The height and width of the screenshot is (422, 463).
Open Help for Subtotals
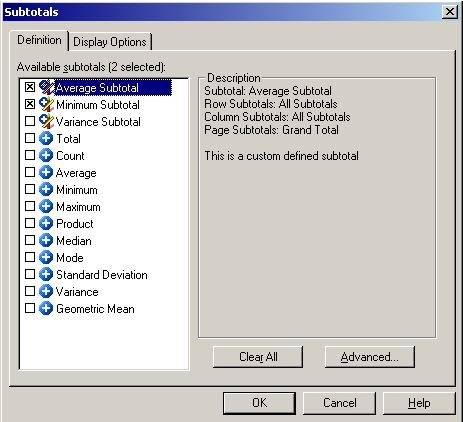coord(419,403)
